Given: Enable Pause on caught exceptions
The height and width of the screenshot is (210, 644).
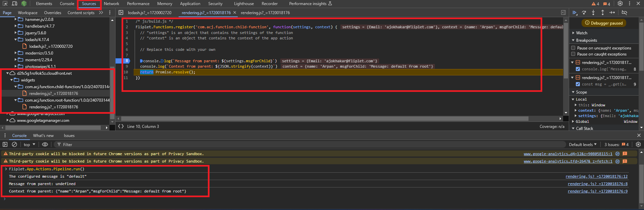Looking at the screenshot, I should (x=573, y=54).
